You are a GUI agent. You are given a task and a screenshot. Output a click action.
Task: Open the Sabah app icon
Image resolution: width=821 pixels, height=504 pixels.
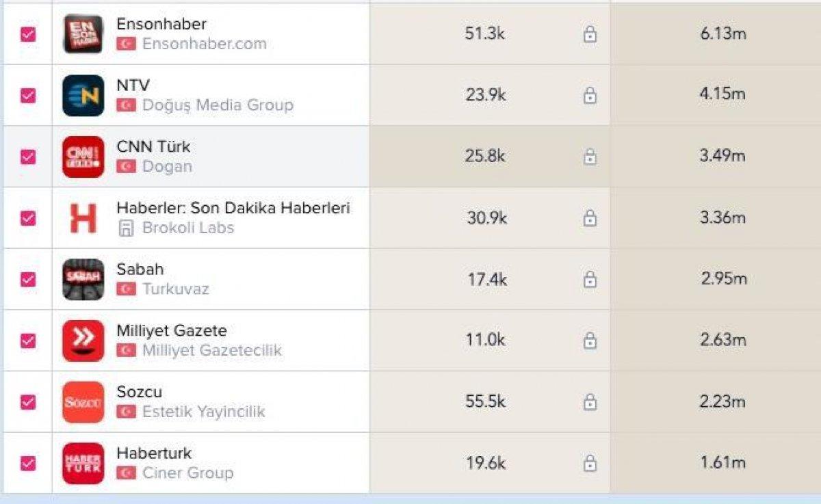click(x=83, y=279)
